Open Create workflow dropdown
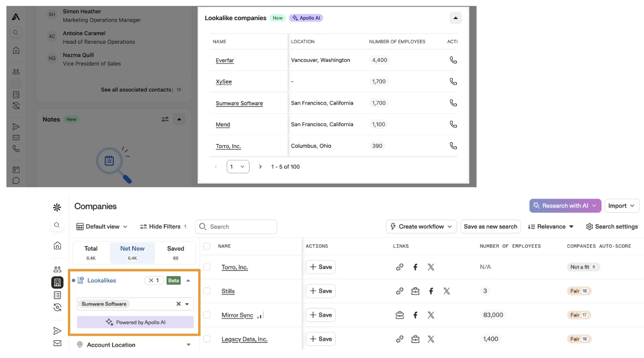 coord(421,227)
